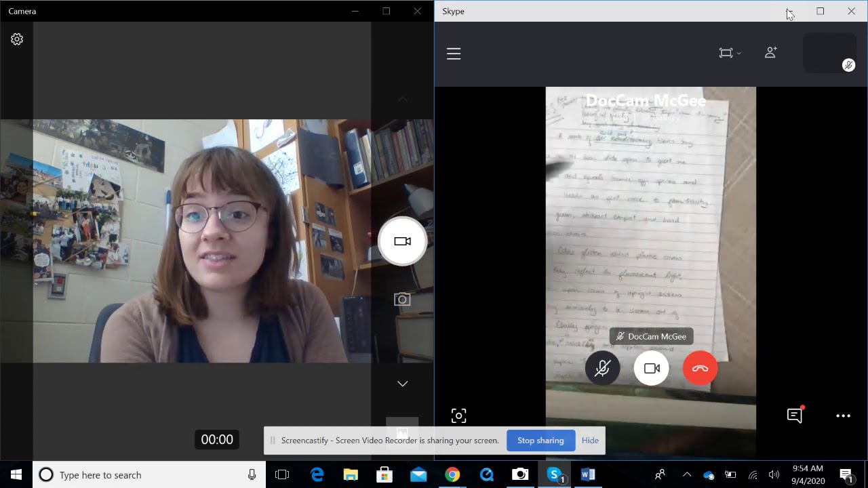Open Microsoft Store from taskbar
The height and width of the screenshot is (488, 868).
tap(384, 474)
